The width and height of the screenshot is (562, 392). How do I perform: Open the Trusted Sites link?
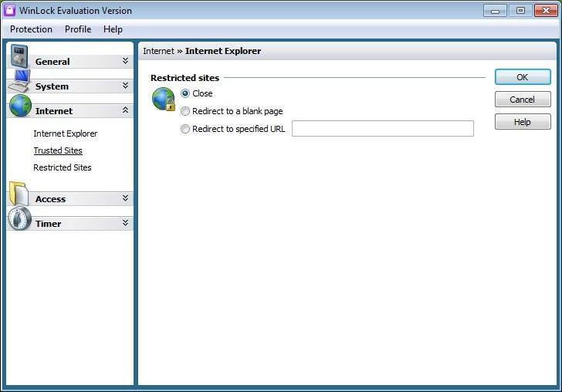click(58, 150)
